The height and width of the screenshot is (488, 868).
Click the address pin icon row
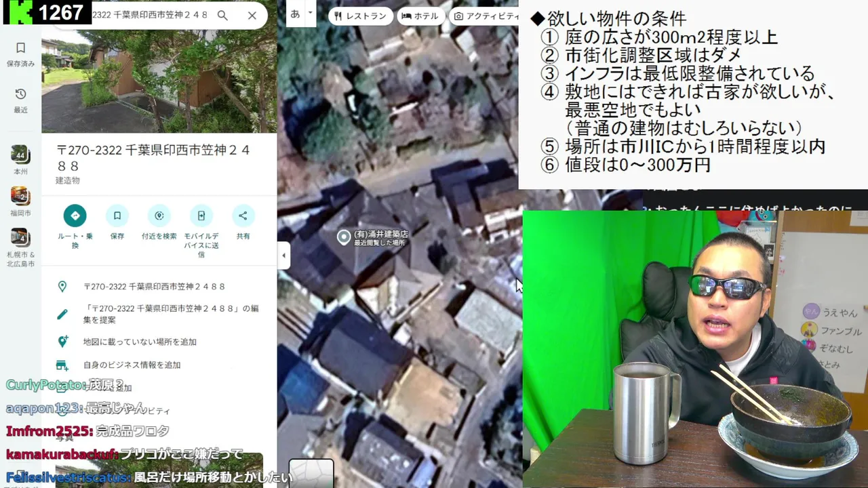[x=62, y=287]
